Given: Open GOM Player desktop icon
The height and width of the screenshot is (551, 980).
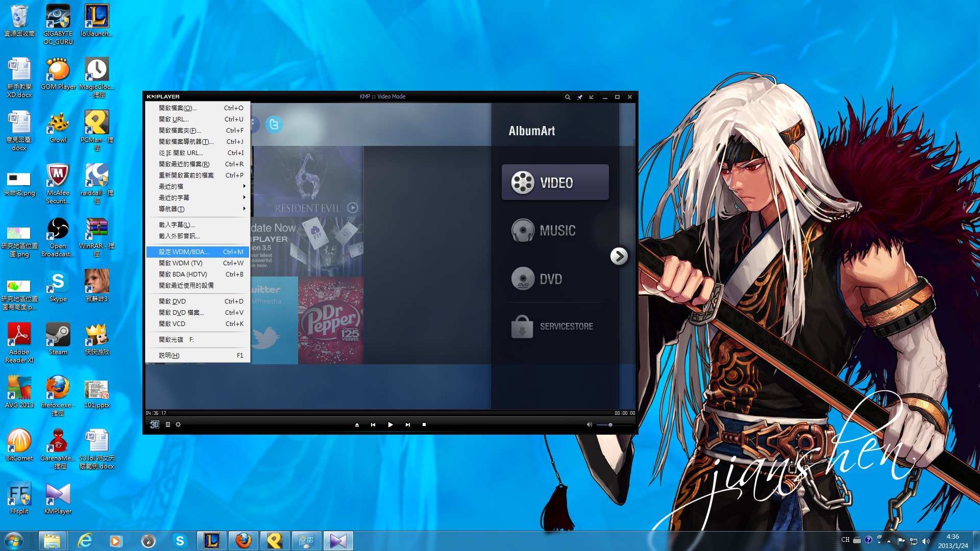Looking at the screenshot, I should 58,74.
